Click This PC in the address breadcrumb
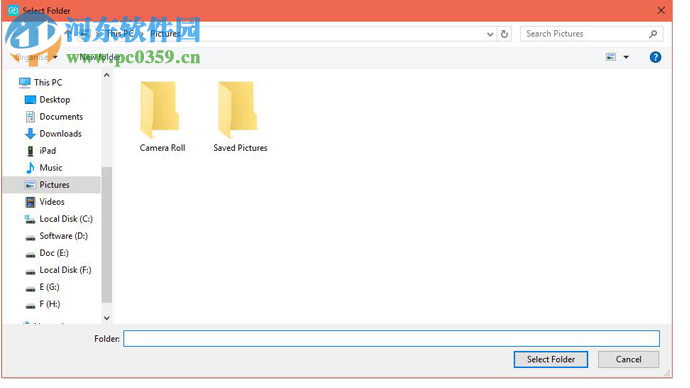This screenshot has height=388, width=690. tap(120, 34)
